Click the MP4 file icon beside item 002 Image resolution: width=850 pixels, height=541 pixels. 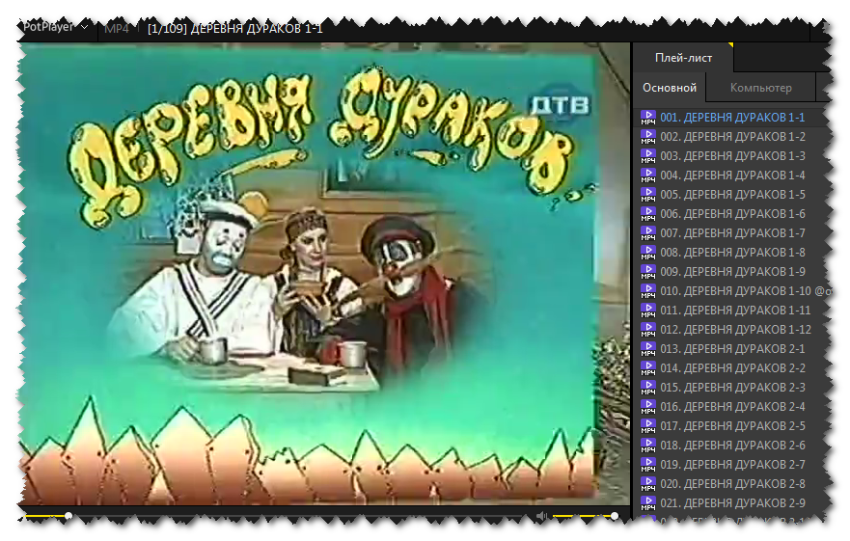(648, 137)
